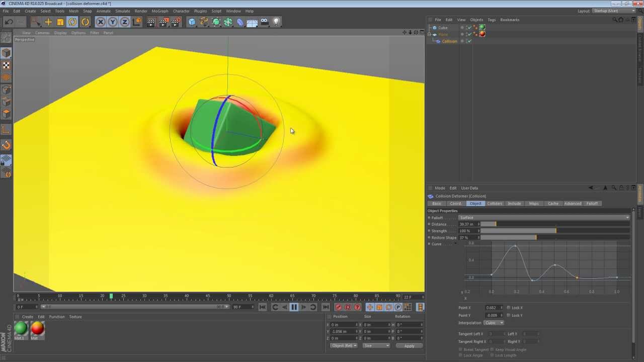Viewport: 644px width, 362px height.
Task: Add a Cube primitive object
Action: point(192,22)
